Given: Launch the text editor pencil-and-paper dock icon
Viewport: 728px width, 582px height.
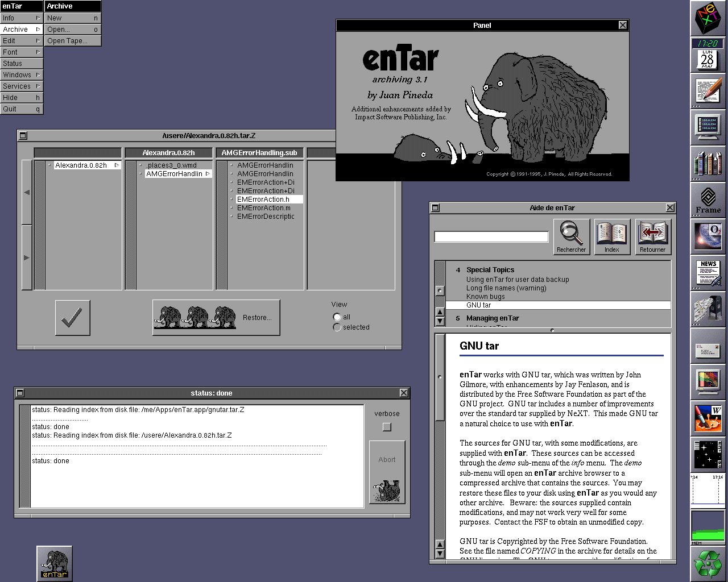Looking at the screenshot, I should tap(708, 91).
